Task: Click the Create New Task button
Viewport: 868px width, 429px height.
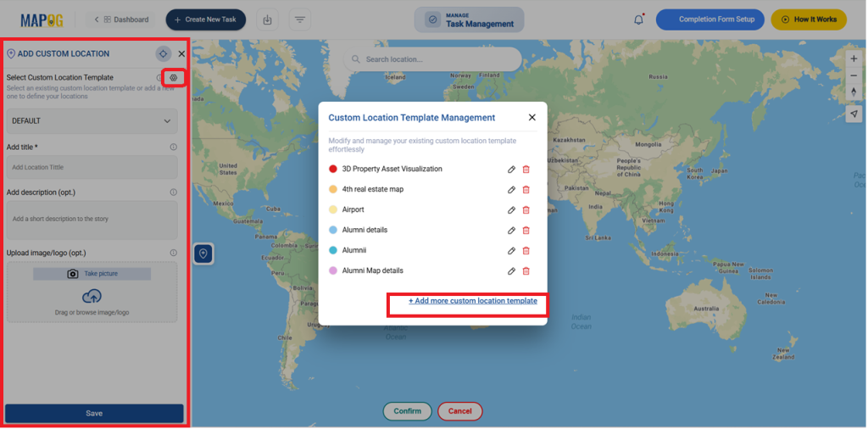Action: pos(206,19)
